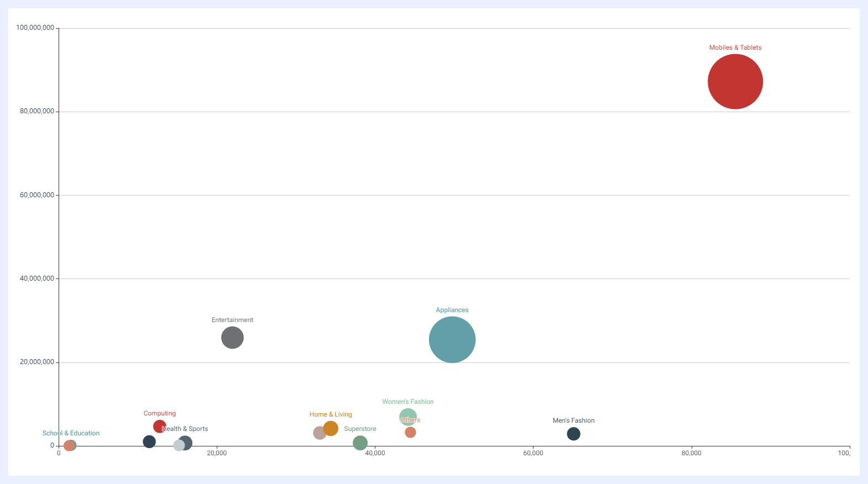The width and height of the screenshot is (868, 484).
Task: Select the light green Women's Fashion bubble
Action: click(x=408, y=417)
